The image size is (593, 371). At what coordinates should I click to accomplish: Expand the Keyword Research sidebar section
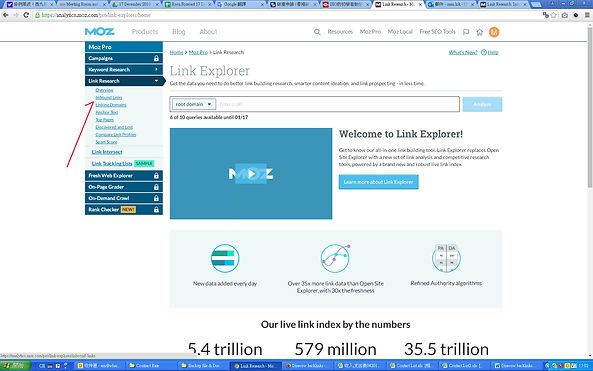[124, 70]
